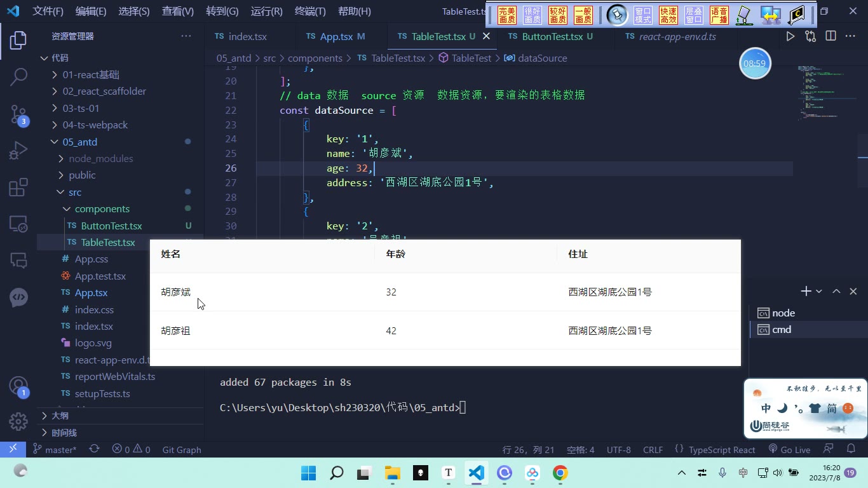Open the 终端(T) menu
868x488 pixels.
click(311, 11)
